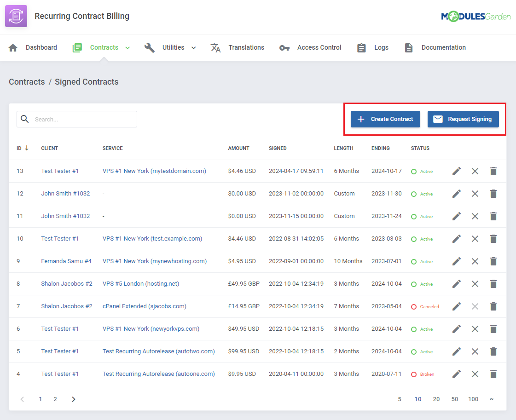Delete contract 9 trash icon
The image size is (516, 420).
point(493,261)
